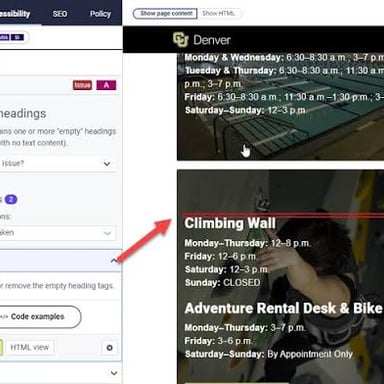Select Show page content toggle
Viewport: 384px width, 384px height.
point(165,14)
